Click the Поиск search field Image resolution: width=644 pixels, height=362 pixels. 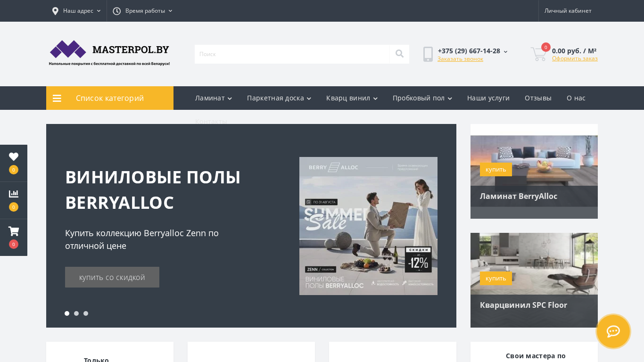coord(292,54)
